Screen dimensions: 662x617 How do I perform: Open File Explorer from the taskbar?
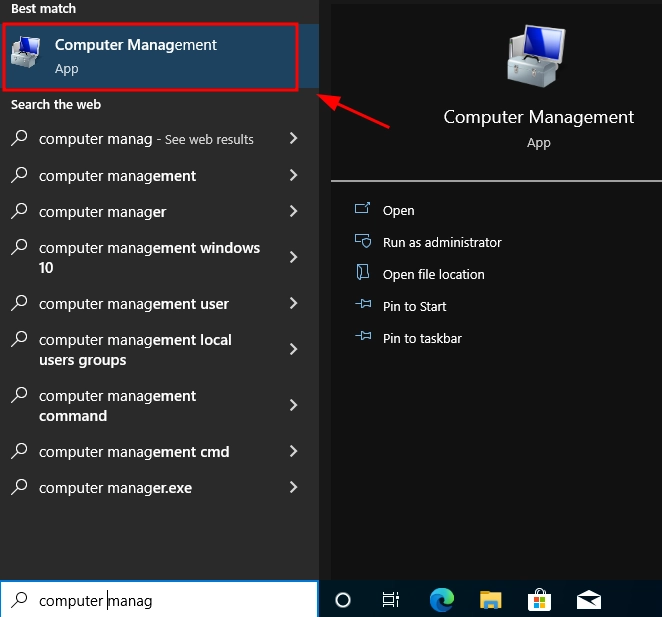[x=490, y=600]
